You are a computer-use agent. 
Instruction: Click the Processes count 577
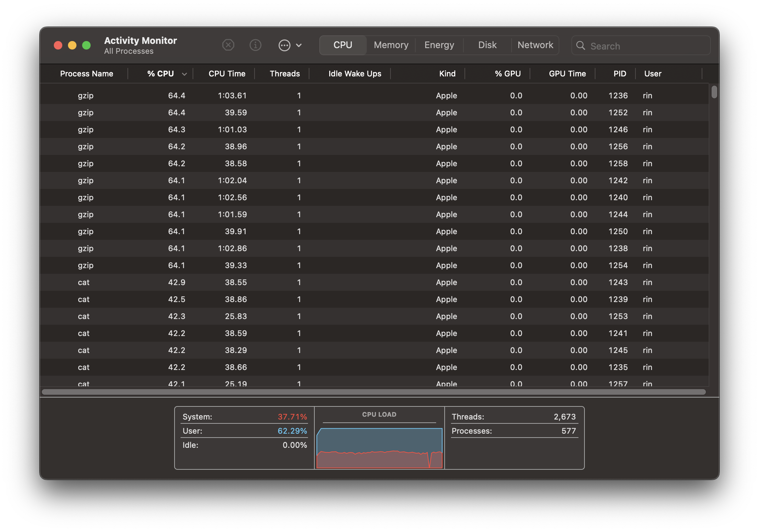(x=569, y=431)
